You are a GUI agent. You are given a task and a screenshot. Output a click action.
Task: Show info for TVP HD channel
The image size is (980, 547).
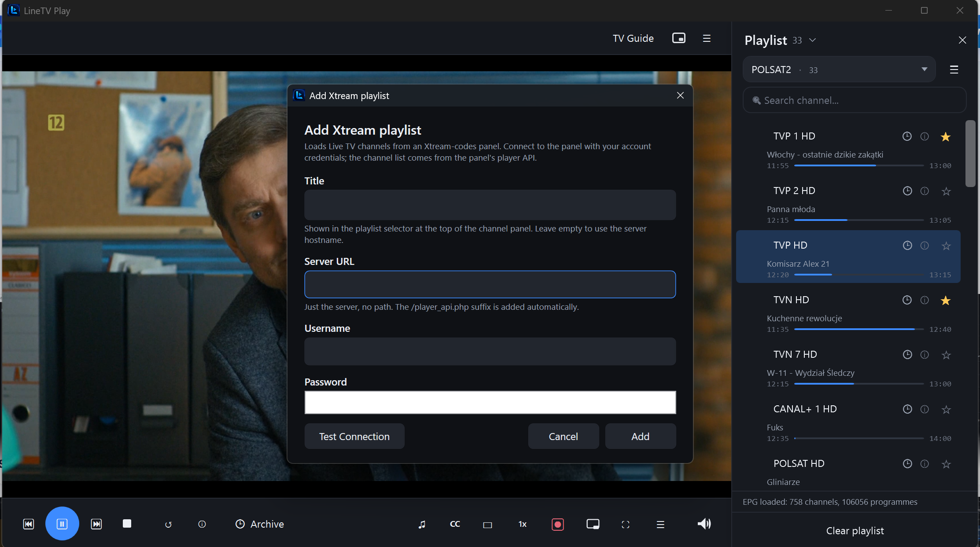pos(925,246)
